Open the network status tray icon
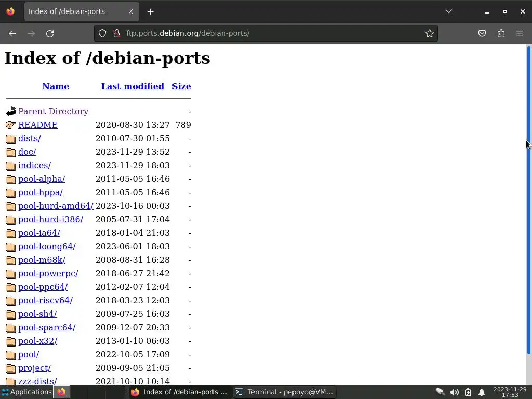 [x=440, y=392]
